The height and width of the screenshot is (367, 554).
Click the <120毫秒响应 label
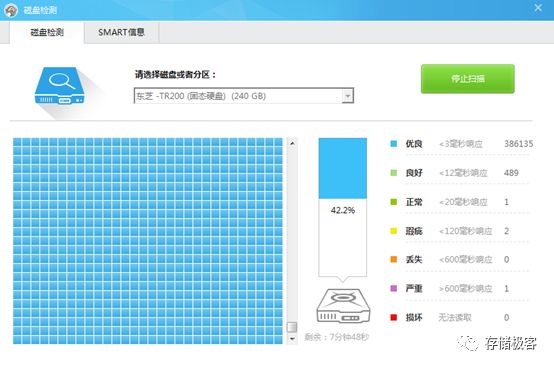[x=466, y=231]
